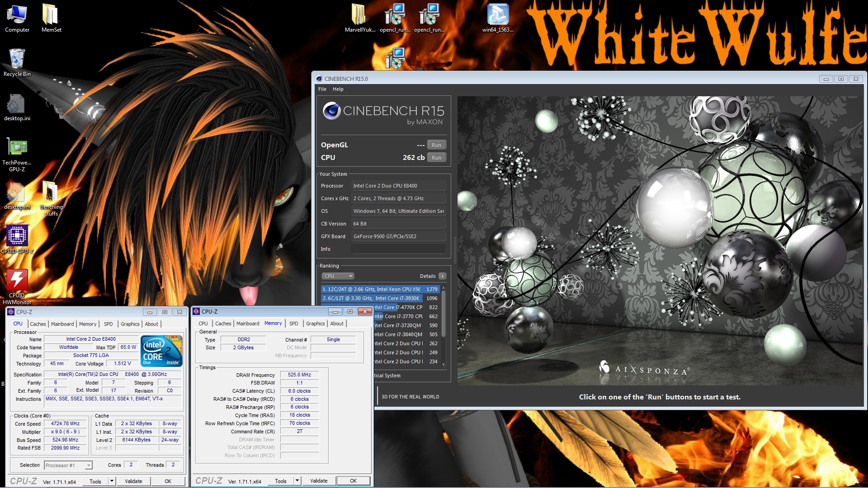The image size is (868, 488).
Task: Switch to the Caches tab in left CPU-Z window
Action: [38, 324]
